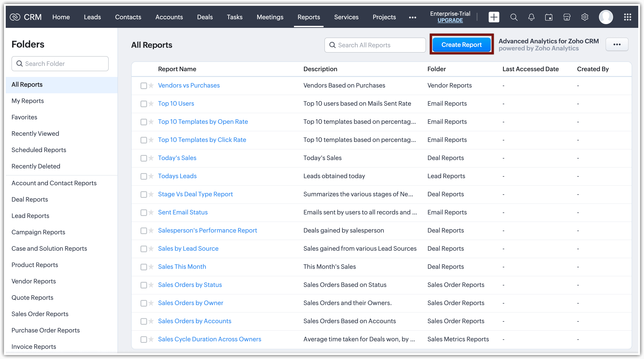The width and height of the screenshot is (644, 359).
Task: Open the Deal Reports folder
Action: pyautogui.click(x=30, y=199)
